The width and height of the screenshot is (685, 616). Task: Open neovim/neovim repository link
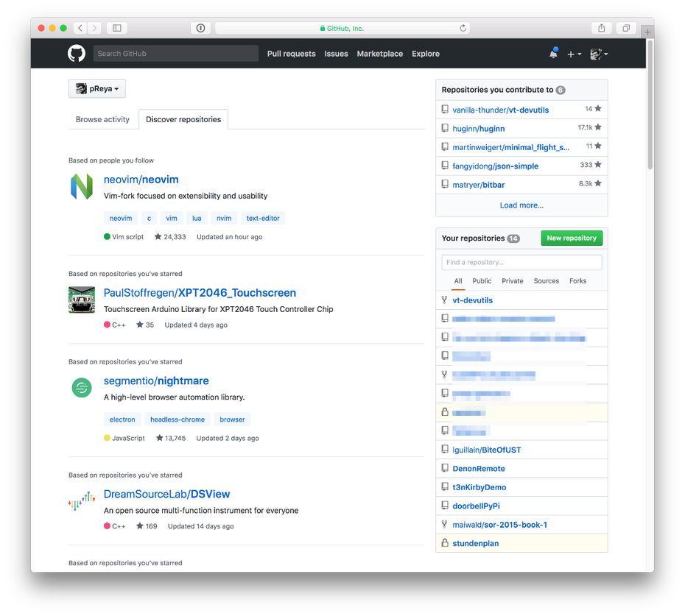click(x=141, y=180)
